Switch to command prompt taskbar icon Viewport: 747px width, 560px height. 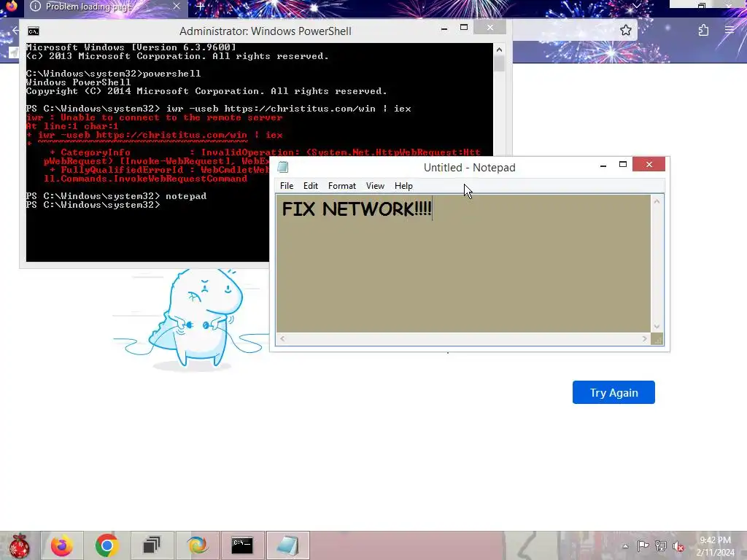tap(242, 545)
